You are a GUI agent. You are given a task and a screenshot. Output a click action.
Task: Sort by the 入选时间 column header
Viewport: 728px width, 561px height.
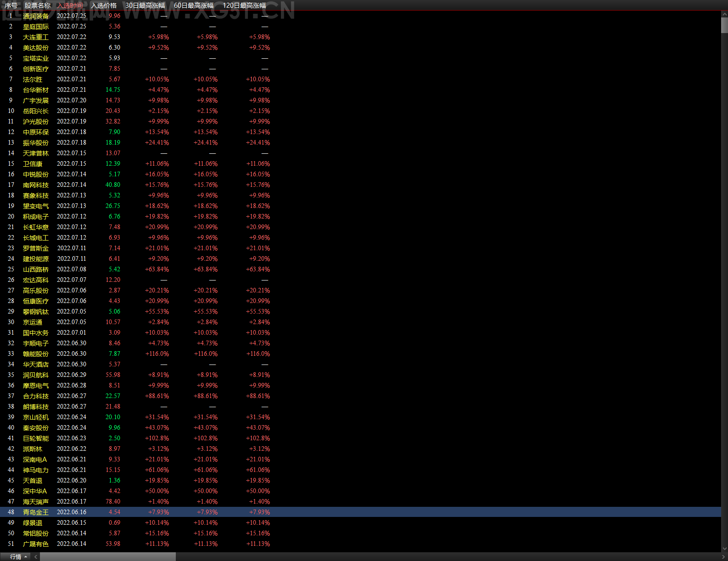(x=70, y=6)
